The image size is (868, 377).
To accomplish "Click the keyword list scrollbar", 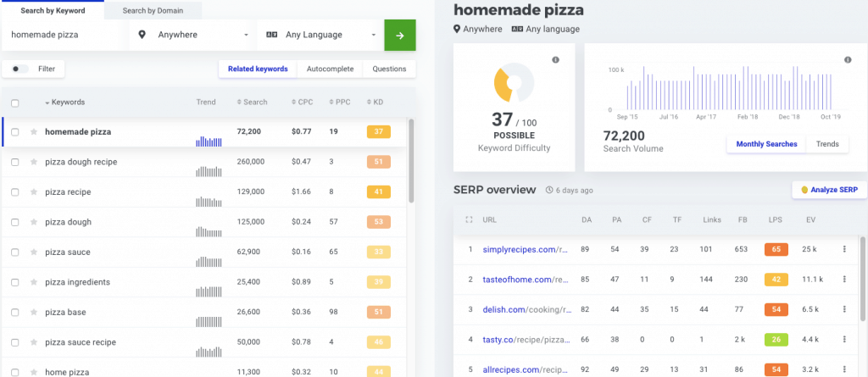I will point(411,161).
